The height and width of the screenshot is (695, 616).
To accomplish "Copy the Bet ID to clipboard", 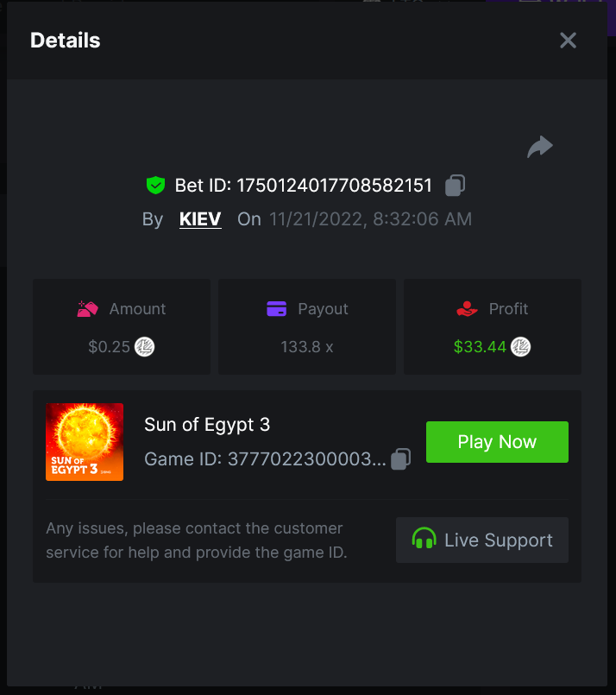I will (456, 185).
